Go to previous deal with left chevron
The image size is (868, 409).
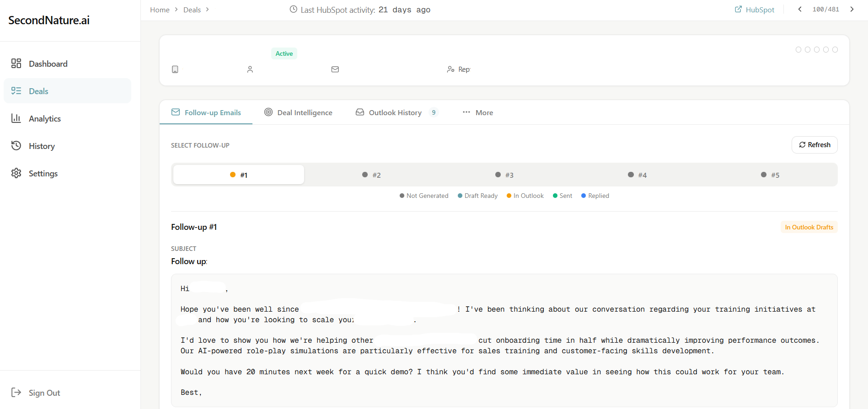click(x=800, y=10)
